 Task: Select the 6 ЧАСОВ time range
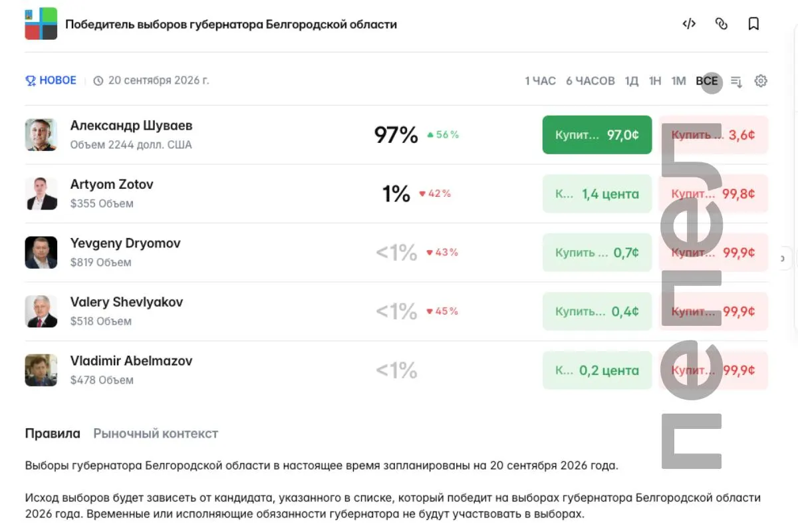click(x=591, y=81)
